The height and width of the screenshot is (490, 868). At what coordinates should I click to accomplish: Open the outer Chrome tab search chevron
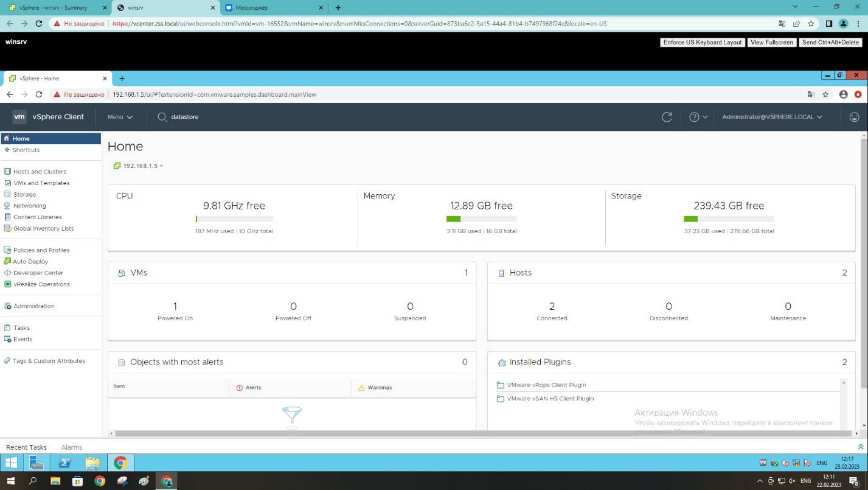796,7
